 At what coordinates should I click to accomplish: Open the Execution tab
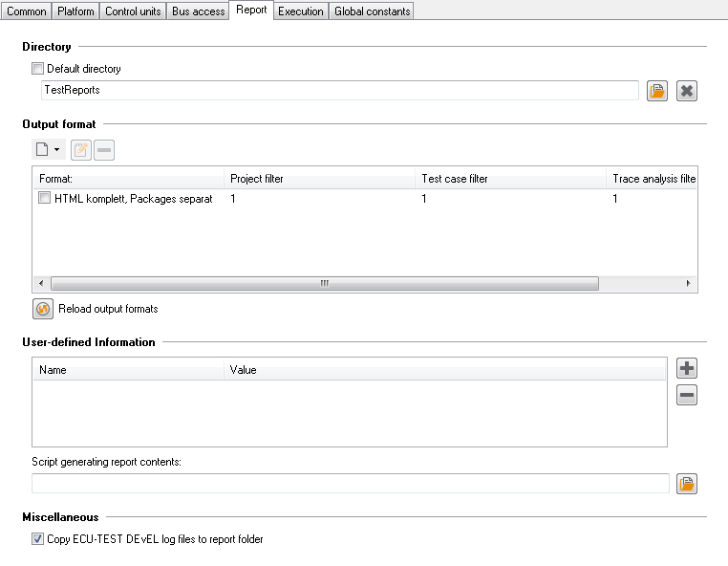pyautogui.click(x=300, y=11)
